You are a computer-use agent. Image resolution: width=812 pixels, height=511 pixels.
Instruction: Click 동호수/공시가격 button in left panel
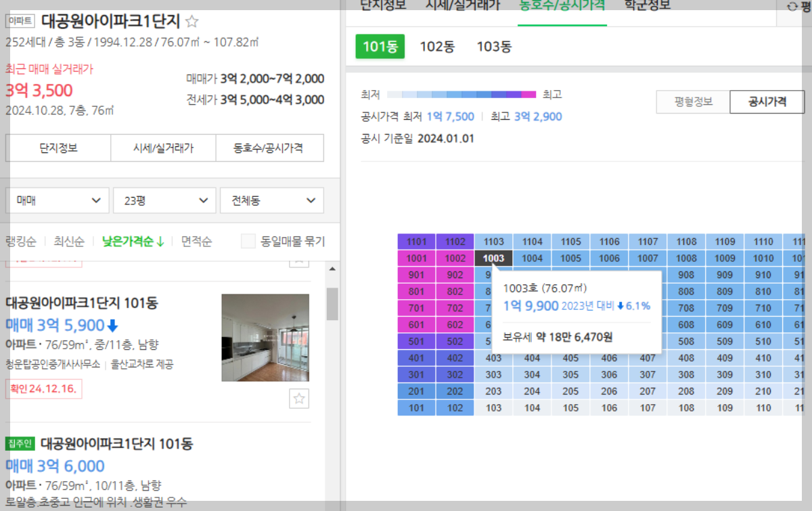point(269,148)
